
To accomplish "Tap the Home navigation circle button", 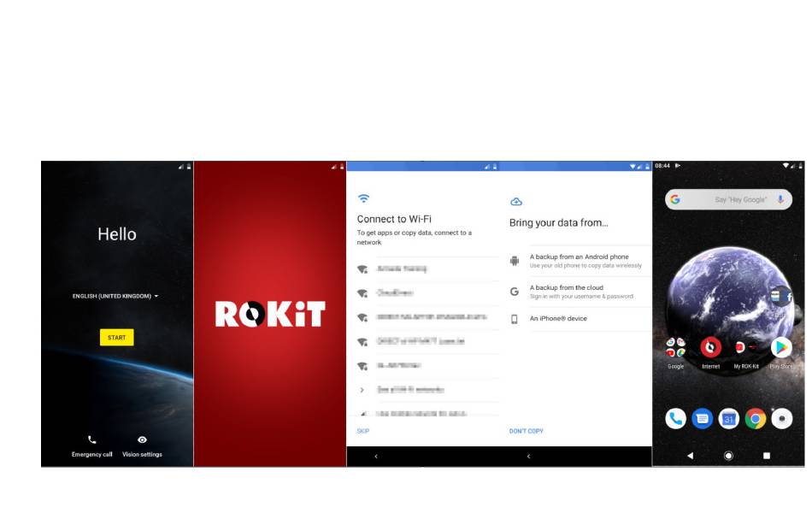I will (728, 456).
